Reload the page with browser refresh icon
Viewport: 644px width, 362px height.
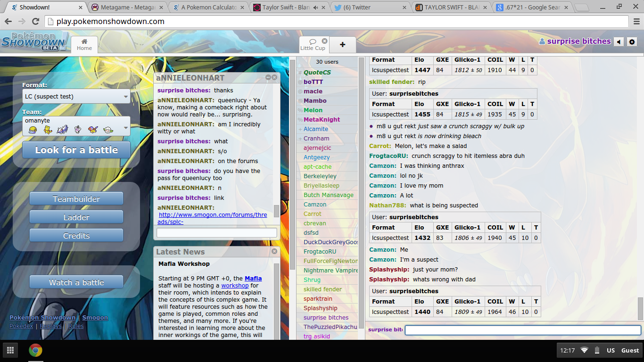(x=35, y=22)
